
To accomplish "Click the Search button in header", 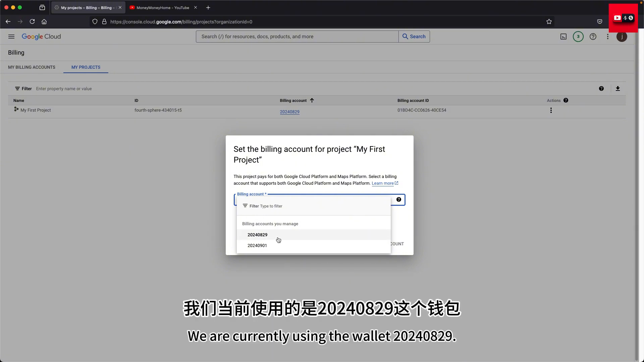I will 414,37.
